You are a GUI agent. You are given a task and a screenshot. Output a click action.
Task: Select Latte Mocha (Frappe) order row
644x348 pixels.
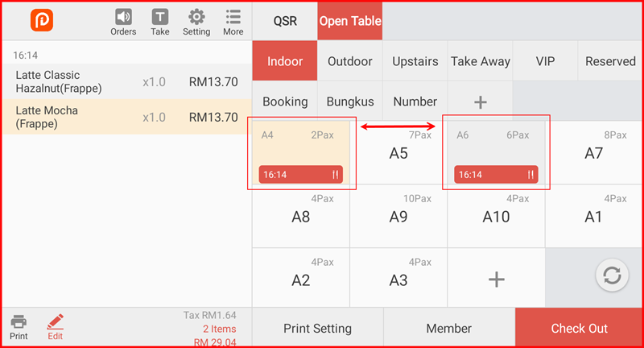point(127,117)
